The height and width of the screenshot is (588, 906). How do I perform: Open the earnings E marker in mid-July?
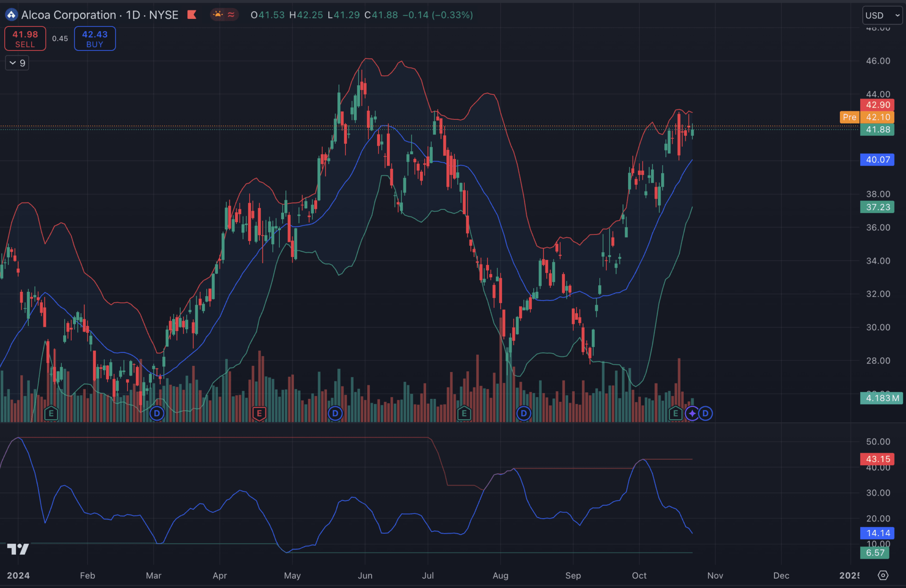coord(464,414)
